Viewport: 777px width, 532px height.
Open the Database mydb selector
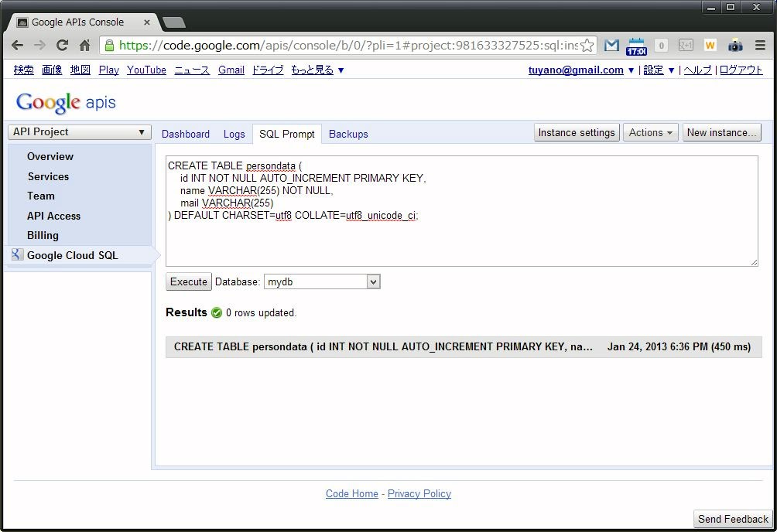point(322,282)
